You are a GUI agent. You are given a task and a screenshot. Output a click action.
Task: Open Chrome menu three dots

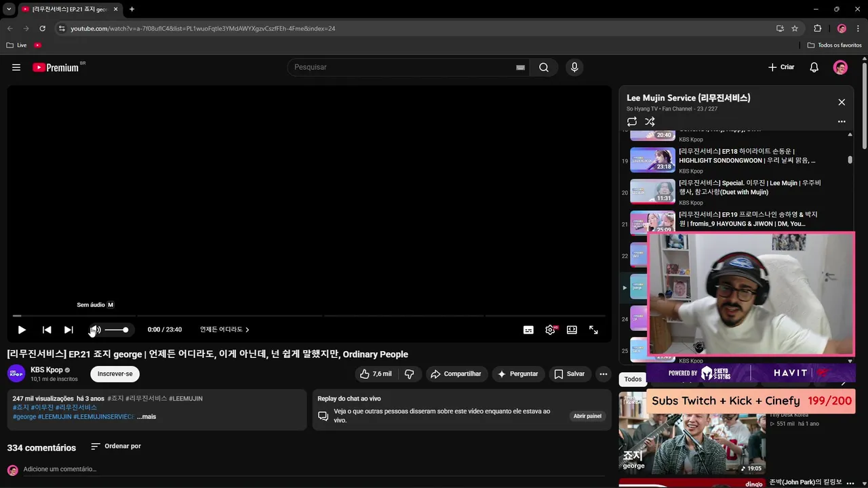click(858, 28)
